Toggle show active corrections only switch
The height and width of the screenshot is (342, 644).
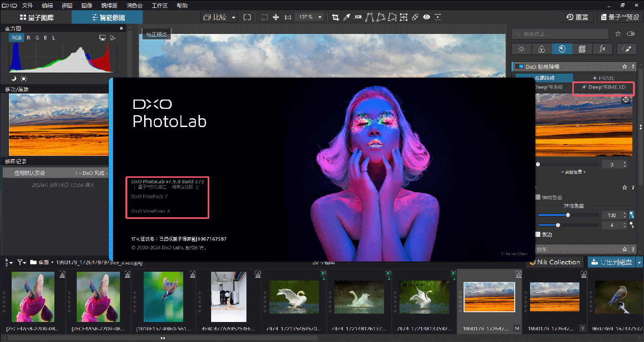coord(631,34)
